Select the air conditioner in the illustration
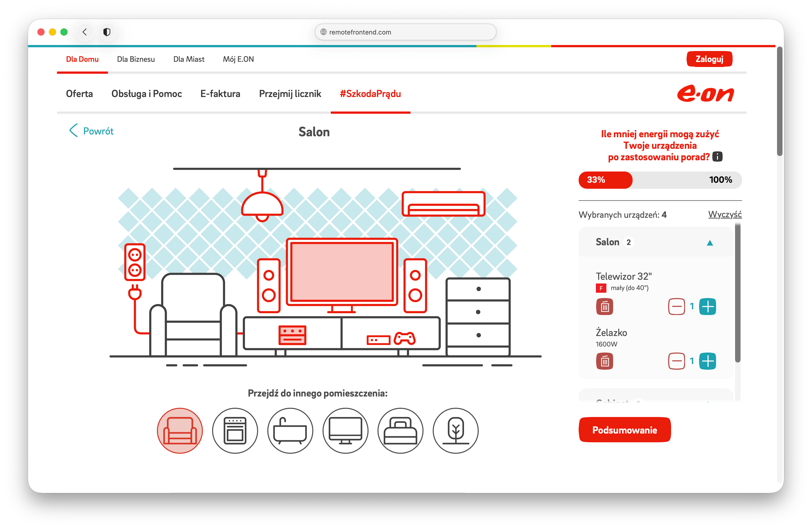Screen dimensions: 812x530 [443, 204]
